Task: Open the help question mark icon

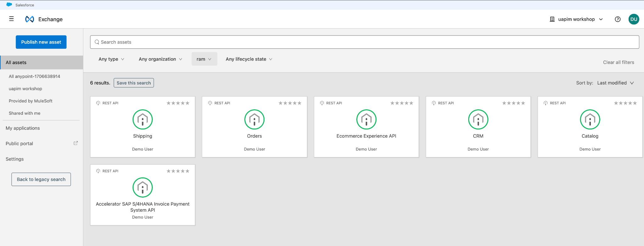Action: point(618,19)
